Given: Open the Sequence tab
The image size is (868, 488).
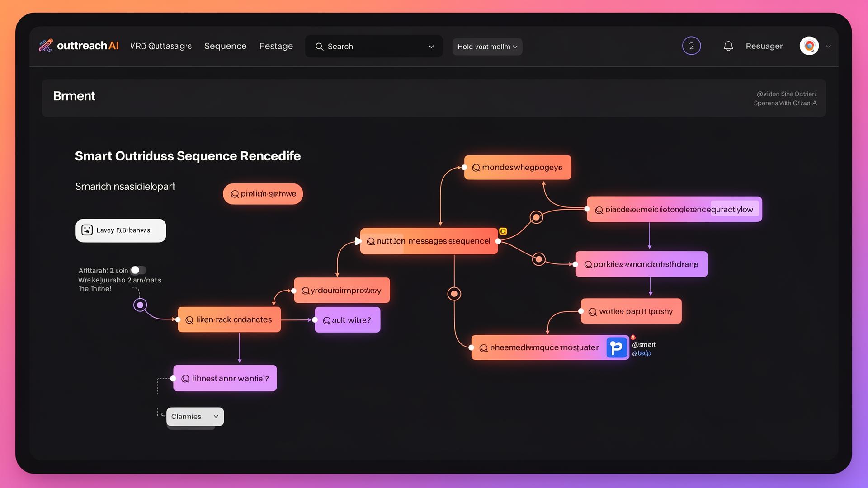Looking at the screenshot, I should pos(225,46).
